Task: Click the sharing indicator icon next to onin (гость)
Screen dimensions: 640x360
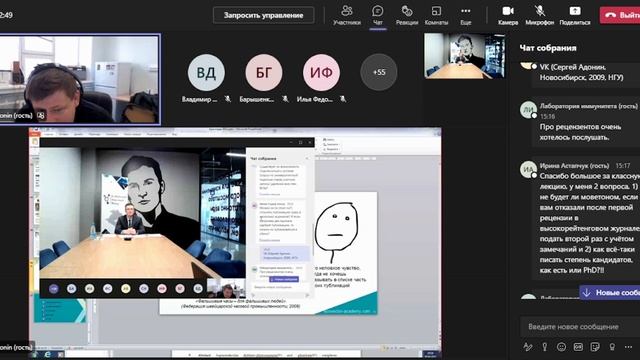Action: (41, 116)
